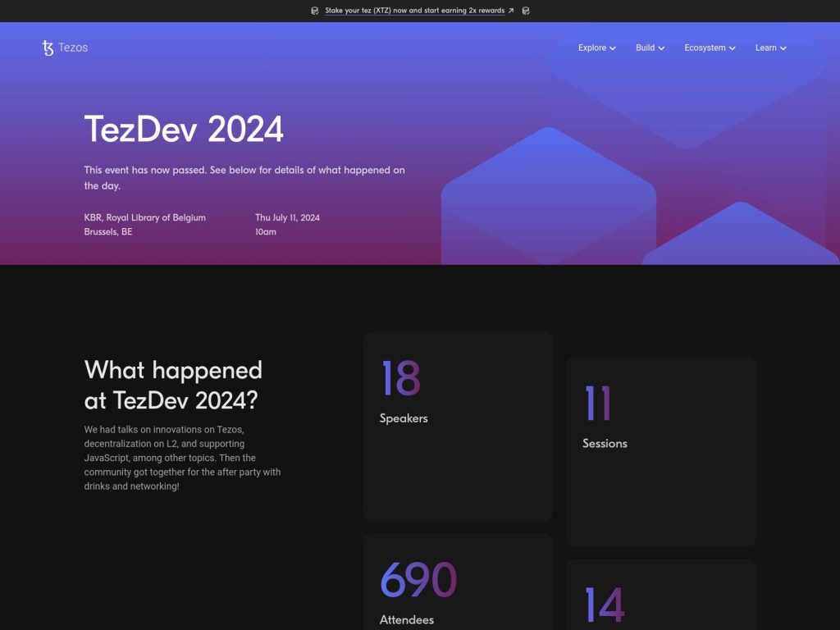Click the stat card showing 14

[660, 599]
